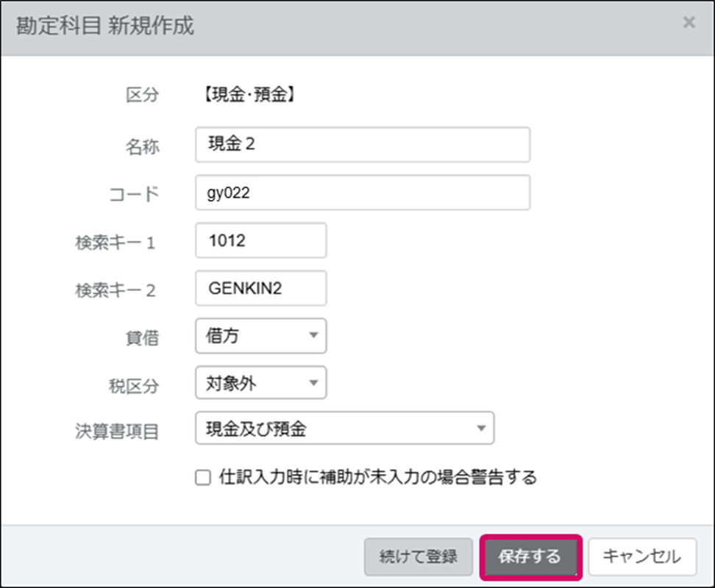Open the 決算書項目 dropdown showing 現金及び預金
Viewport: 715px width, 588px height.
pos(344,429)
